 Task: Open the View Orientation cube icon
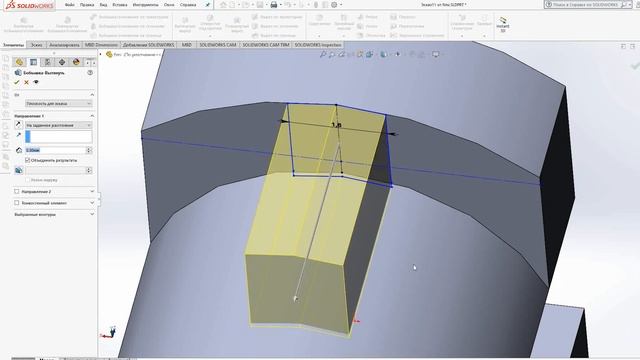(369, 54)
